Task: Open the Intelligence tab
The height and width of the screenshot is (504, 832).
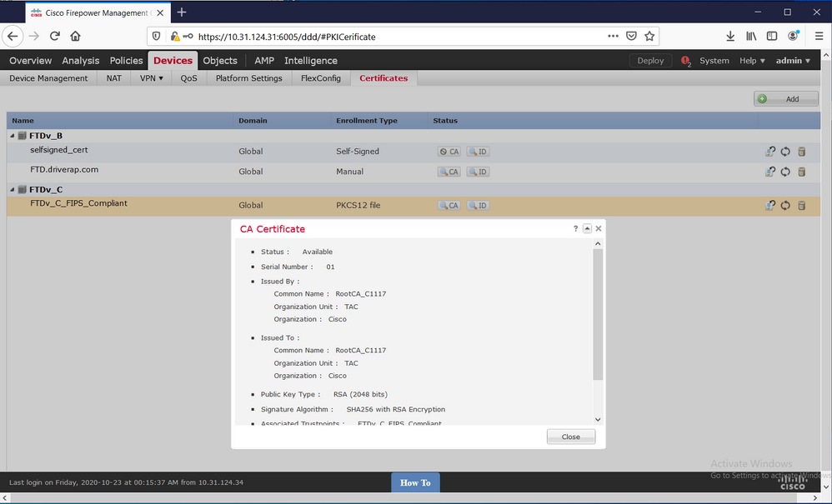Action: point(311,61)
